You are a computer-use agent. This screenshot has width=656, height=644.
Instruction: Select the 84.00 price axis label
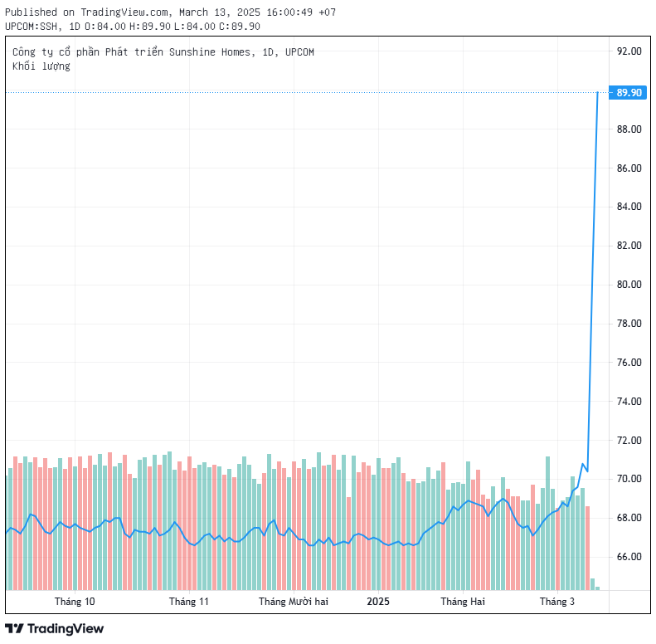(629, 207)
